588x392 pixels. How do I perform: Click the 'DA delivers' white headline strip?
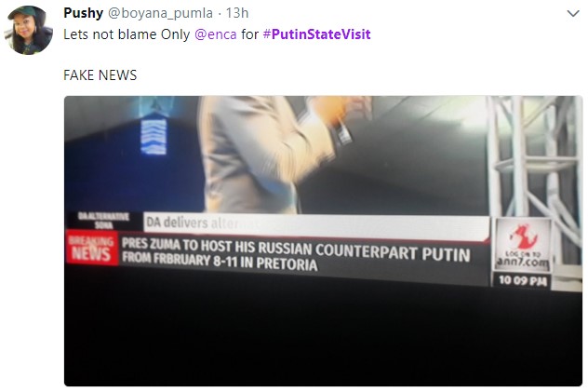click(x=316, y=226)
